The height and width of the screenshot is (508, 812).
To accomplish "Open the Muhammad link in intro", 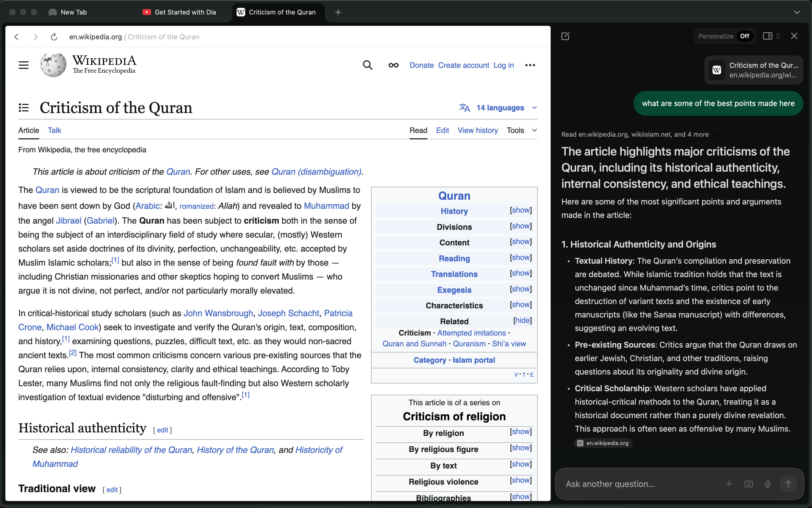I will click(326, 206).
